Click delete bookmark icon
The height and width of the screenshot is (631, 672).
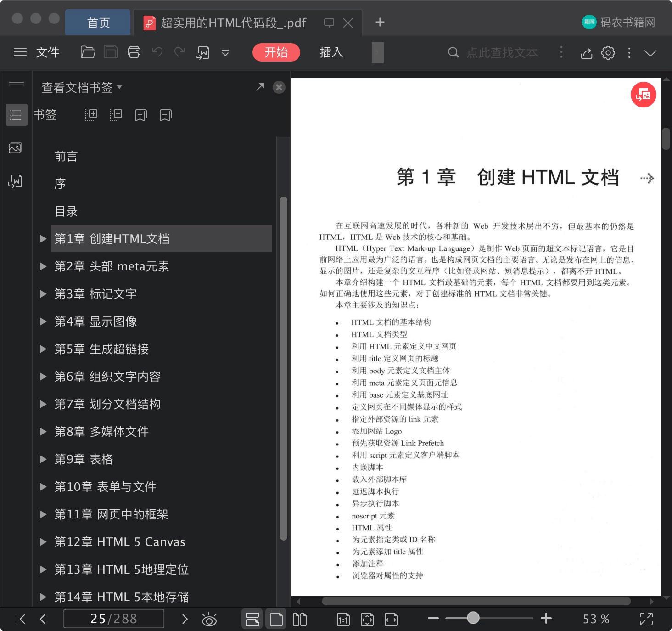165,115
